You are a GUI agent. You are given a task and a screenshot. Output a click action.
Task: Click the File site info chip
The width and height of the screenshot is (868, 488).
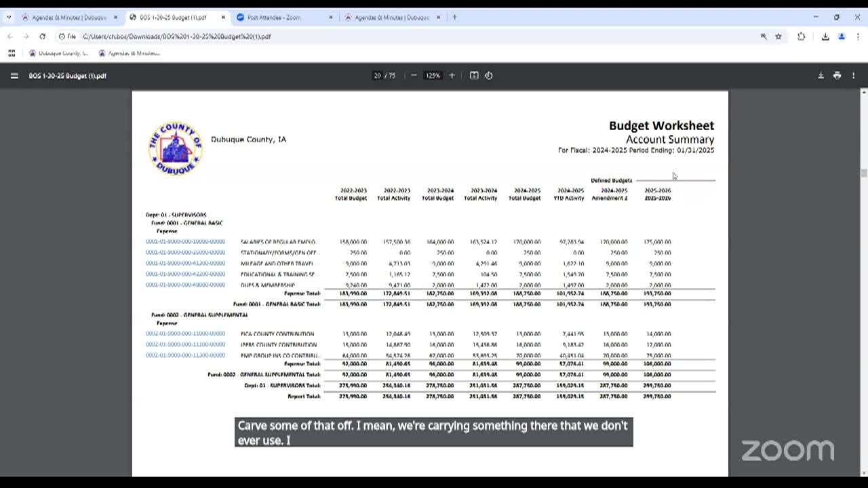coord(67,37)
